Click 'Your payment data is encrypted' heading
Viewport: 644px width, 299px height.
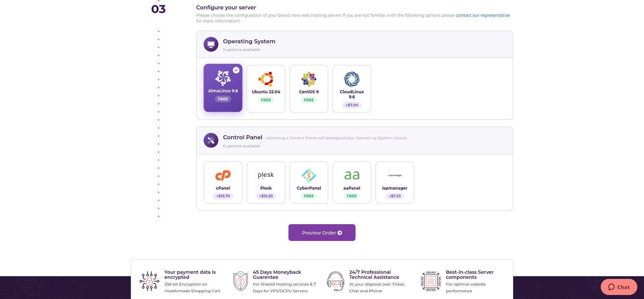pyautogui.click(x=190, y=275)
